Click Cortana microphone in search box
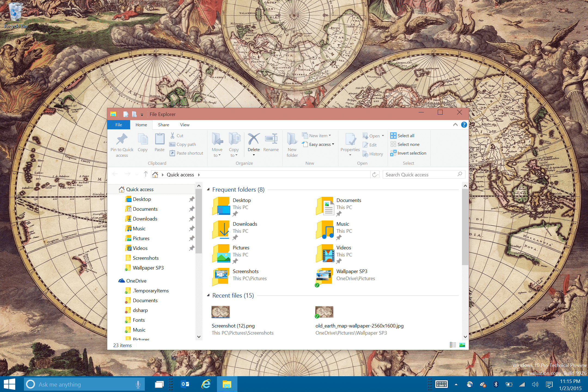Image resolution: width=588 pixels, height=392 pixels. pyautogui.click(x=138, y=384)
